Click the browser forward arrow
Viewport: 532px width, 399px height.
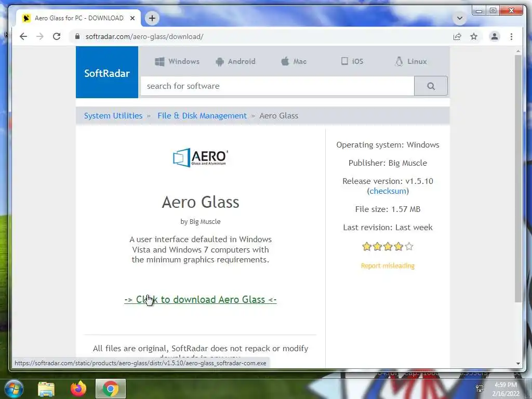point(40,36)
